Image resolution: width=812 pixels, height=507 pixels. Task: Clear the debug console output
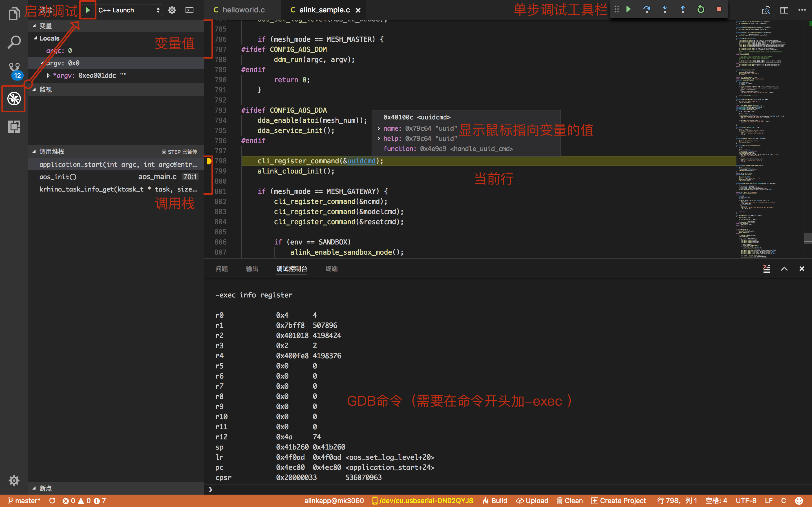click(x=767, y=269)
